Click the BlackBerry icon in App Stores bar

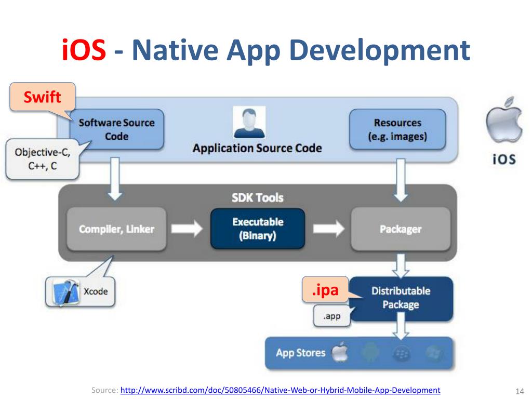click(x=402, y=353)
